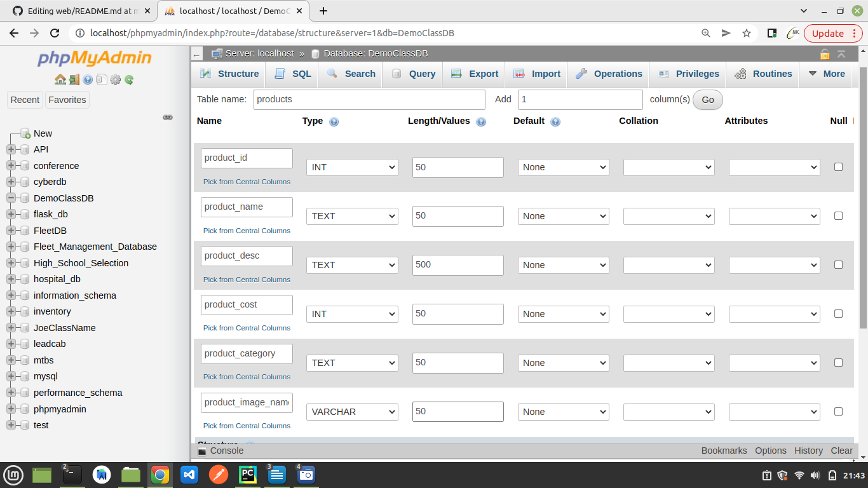Click Pick from Central Columns under product_name
The image size is (868, 488).
246,231
